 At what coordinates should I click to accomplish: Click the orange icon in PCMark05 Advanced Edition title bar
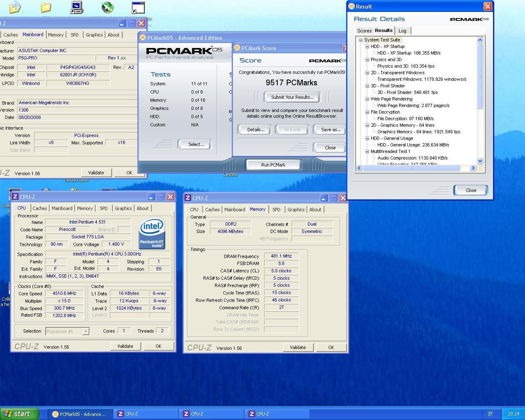(x=143, y=37)
